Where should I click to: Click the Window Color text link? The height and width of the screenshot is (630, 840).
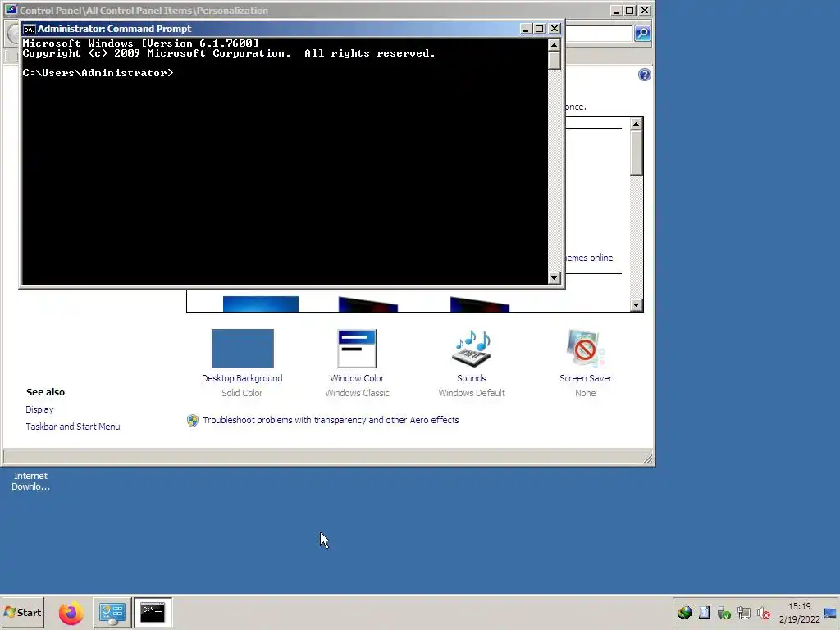357,378
